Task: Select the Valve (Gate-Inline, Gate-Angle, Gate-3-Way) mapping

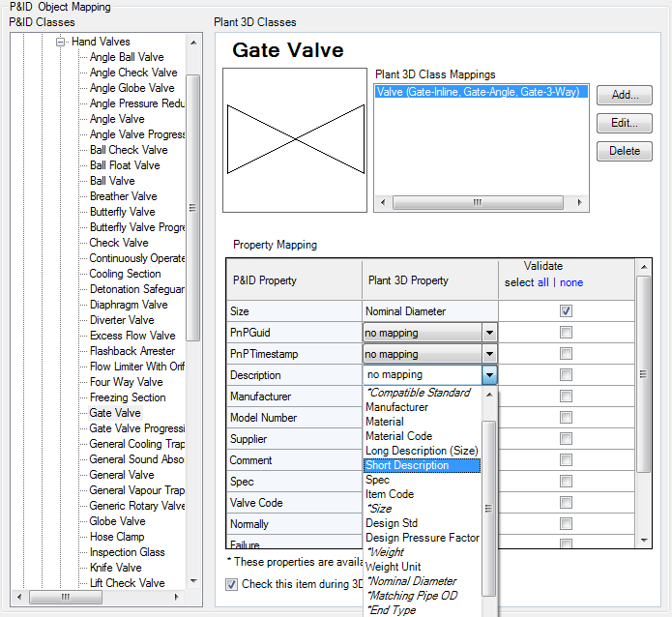Action: pyautogui.click(x=481, y=92)
